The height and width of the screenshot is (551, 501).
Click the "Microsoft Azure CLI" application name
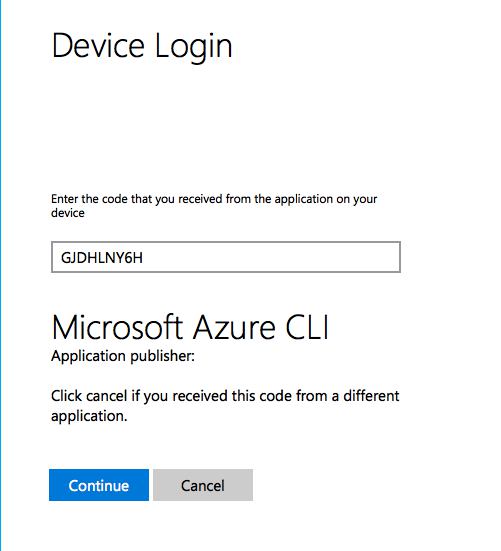(190, 327)
